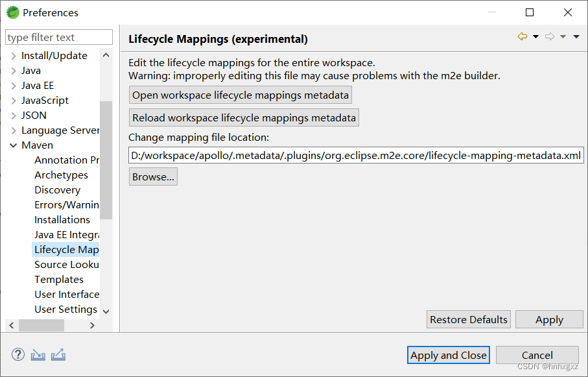Navigate back to the previous preference page
Viewport: 588px width, 377px height.
coord(523,36)
